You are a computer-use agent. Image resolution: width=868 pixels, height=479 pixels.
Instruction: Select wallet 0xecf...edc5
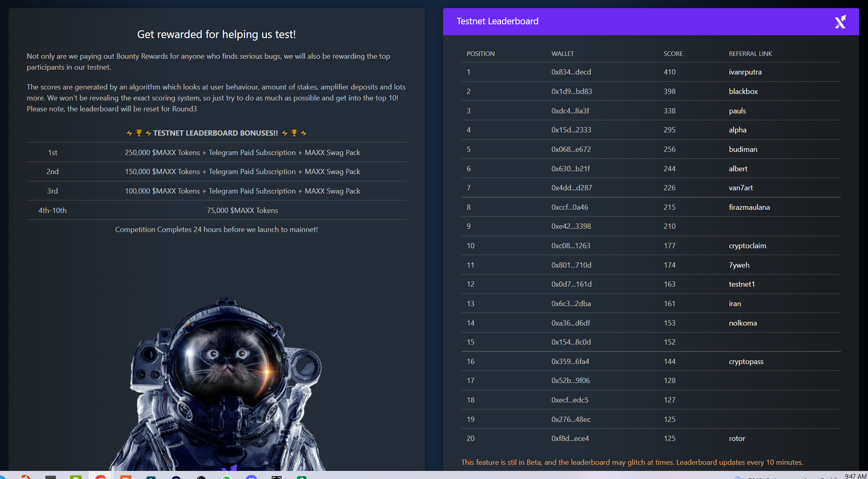pyautogui.click(x=570, y=400)
